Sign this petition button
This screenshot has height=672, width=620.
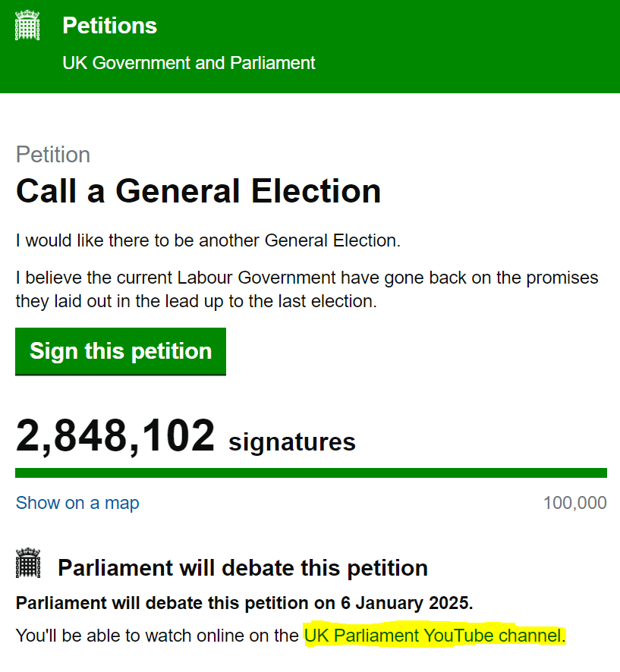pyautogui.click(x=121, y=351)
